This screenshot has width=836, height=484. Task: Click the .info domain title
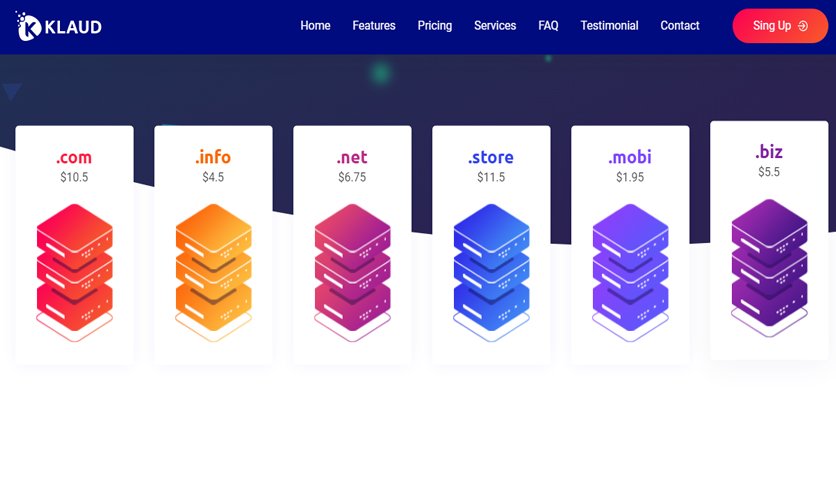[213, 157]
